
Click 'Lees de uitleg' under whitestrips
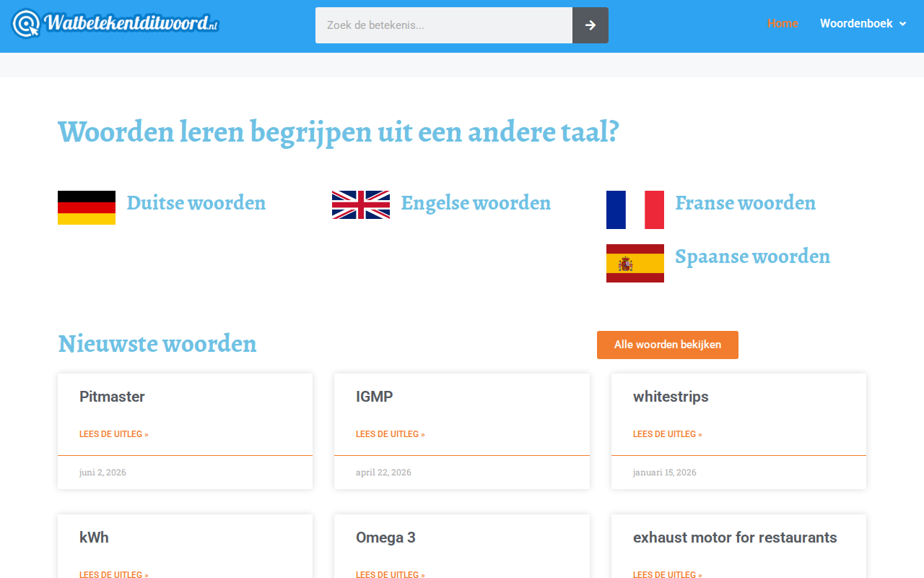pos(668,434)
